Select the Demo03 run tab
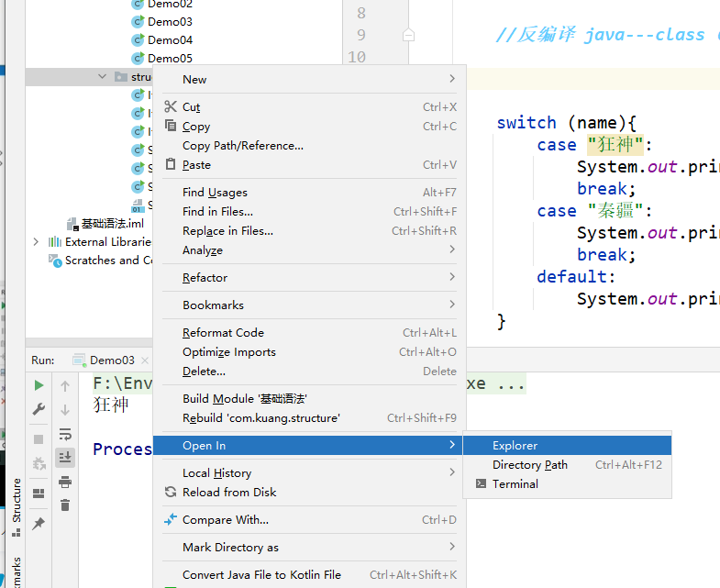 pos(112,361)
